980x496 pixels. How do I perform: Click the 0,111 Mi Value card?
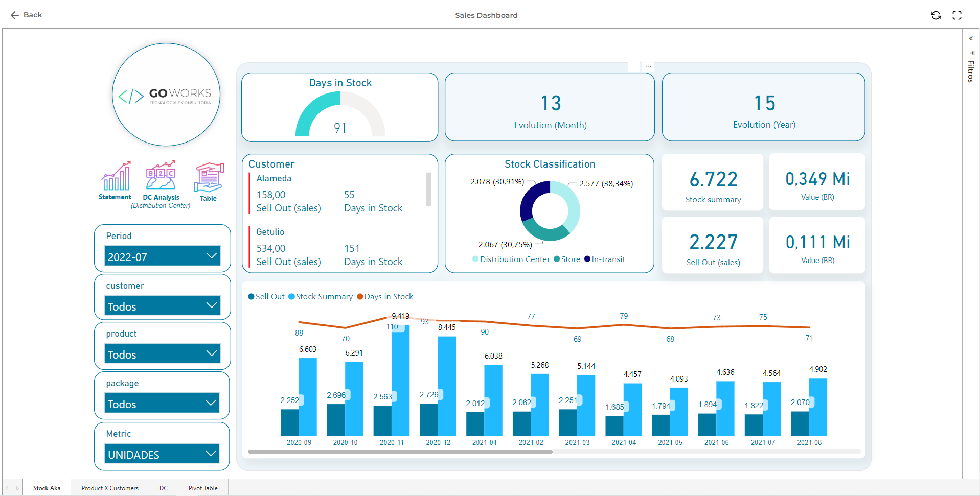click(x=817, y=245)
